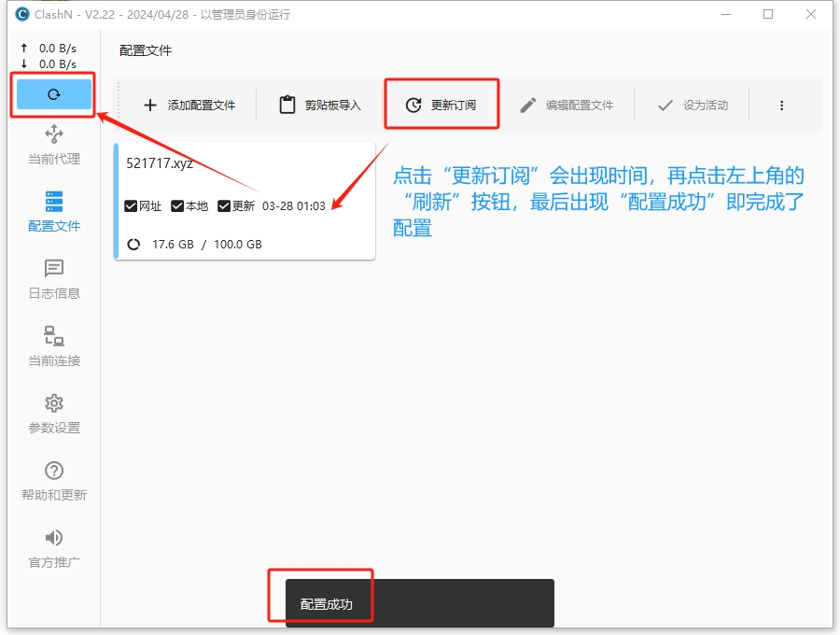This screenshot has height=635, width=840.
Task: Select the 配置文件 profiles section
Action: click(x=53, y=210)
